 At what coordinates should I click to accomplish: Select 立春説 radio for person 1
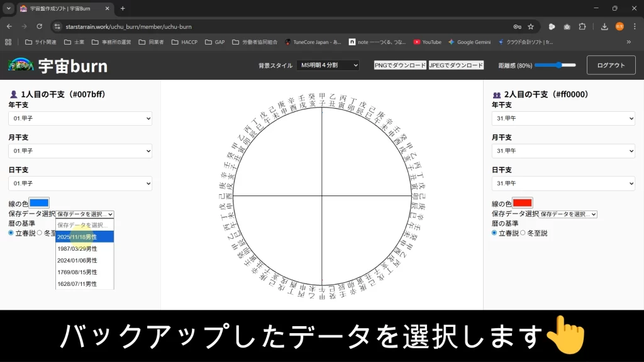11,233
